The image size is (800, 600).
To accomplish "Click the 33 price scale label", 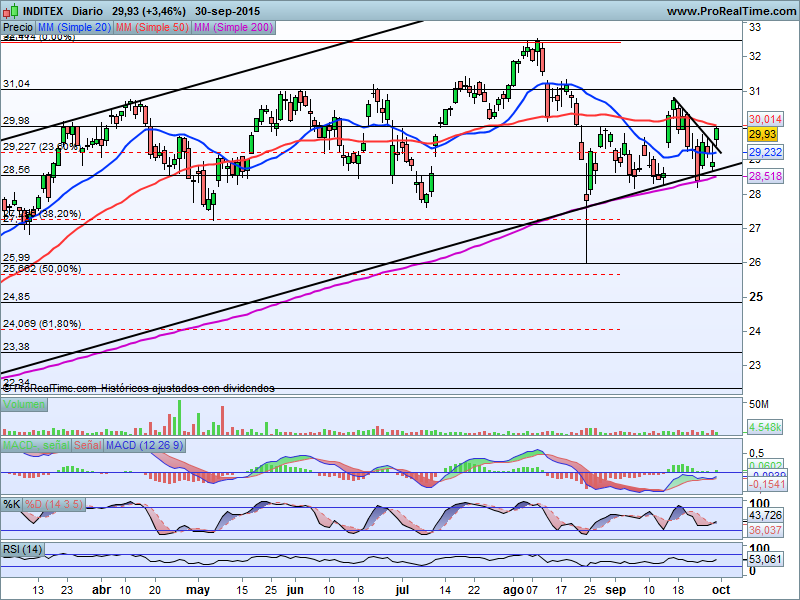I will pyautogui.click(x=755, y=27).
